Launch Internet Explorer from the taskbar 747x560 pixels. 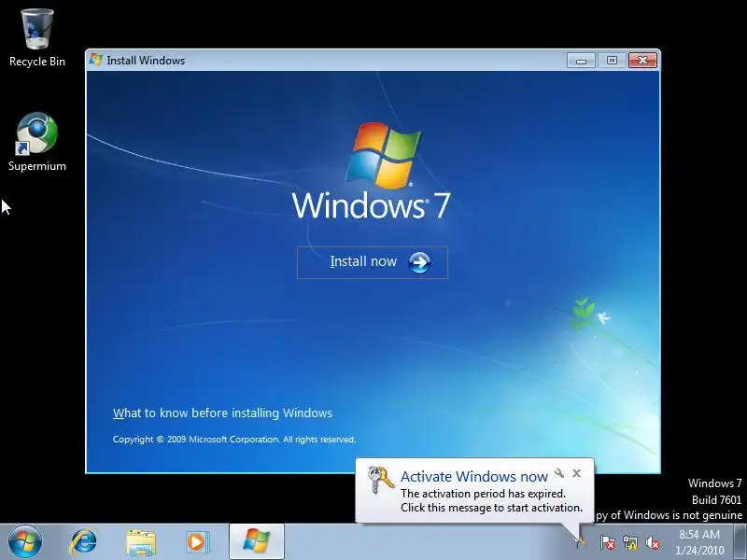pos(83,542)
